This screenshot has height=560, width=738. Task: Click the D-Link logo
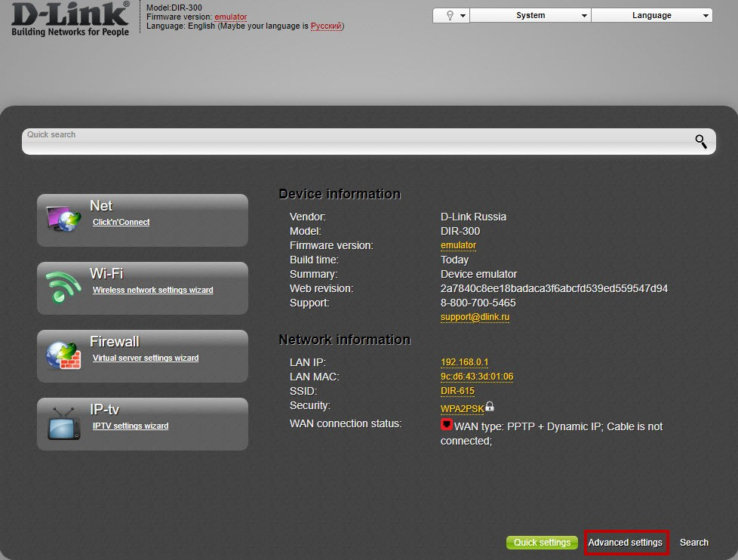tap(70, 19)
